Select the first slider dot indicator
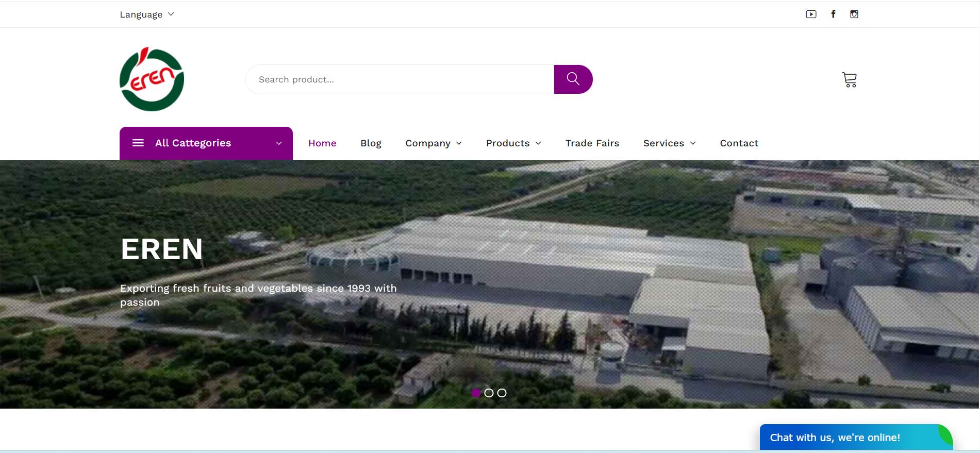Image resolution: width=980 pixels, height=453 pixels. point(476,393)
